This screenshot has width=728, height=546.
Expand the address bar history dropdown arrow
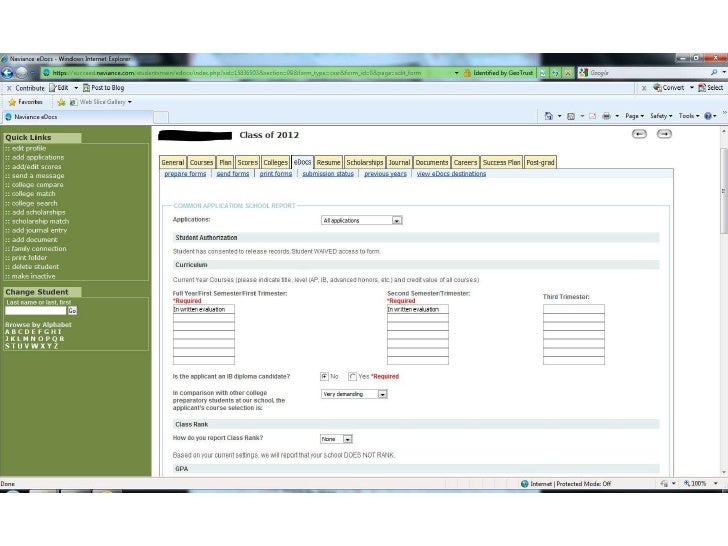pos(456,73)
